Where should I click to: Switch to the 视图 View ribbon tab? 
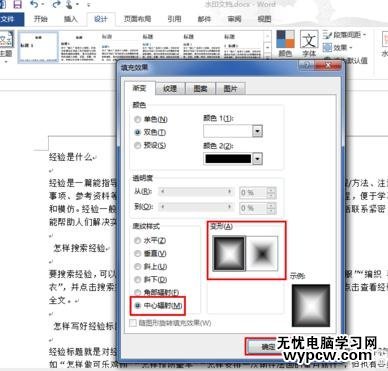pos(264,19)
